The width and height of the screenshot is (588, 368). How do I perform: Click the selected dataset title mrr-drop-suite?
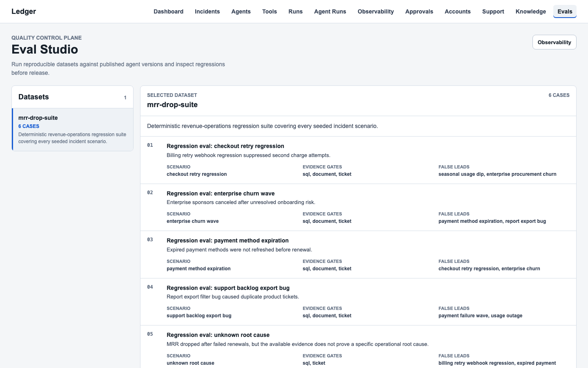172,105
